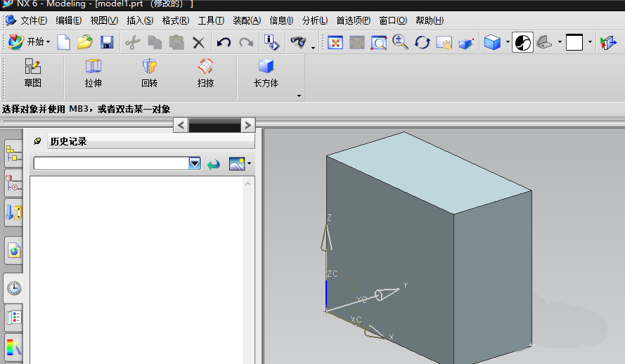Open the Part Navigator sidebar tab

coord(13,183)
